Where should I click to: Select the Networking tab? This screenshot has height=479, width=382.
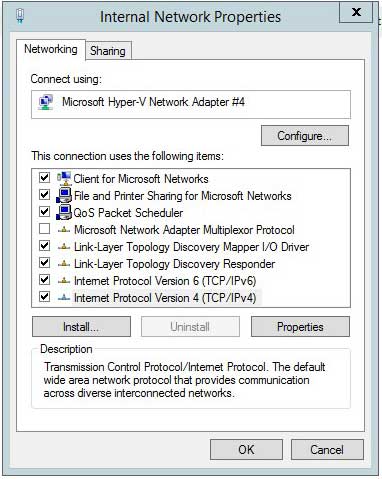(51, 49)
